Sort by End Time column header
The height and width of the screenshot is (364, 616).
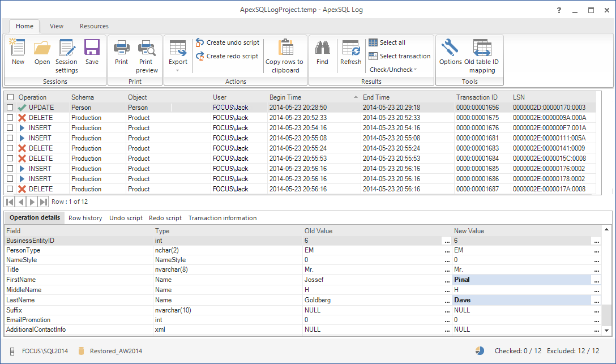click(x=408, y=97)
